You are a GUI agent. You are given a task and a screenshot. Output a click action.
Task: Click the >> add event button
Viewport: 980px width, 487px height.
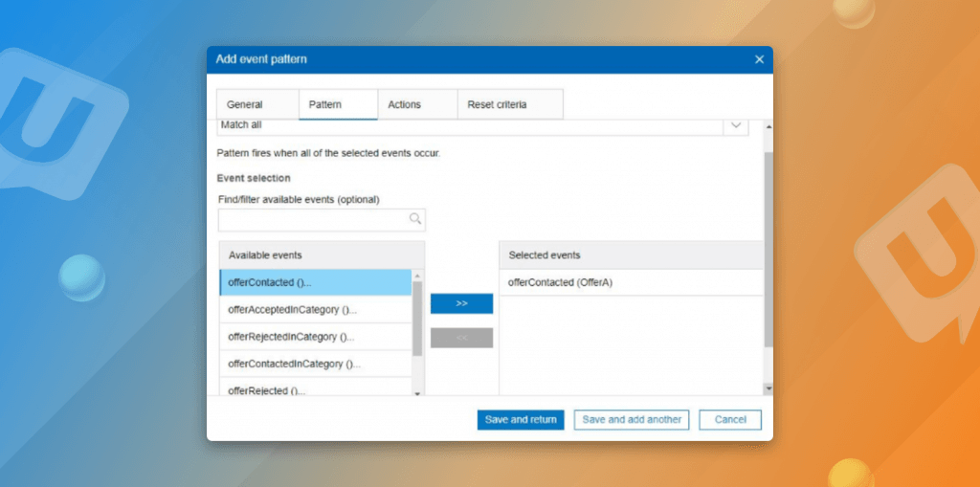pos(461,303)
